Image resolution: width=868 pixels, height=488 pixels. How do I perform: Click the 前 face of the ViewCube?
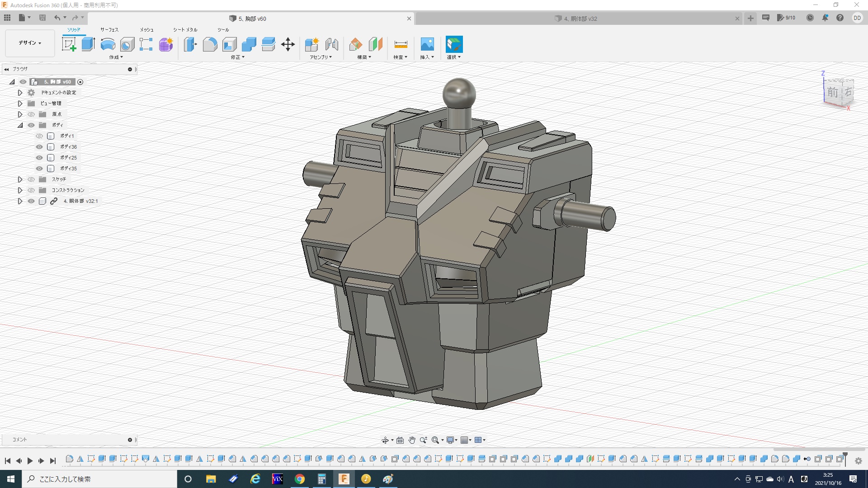[832, 93]
